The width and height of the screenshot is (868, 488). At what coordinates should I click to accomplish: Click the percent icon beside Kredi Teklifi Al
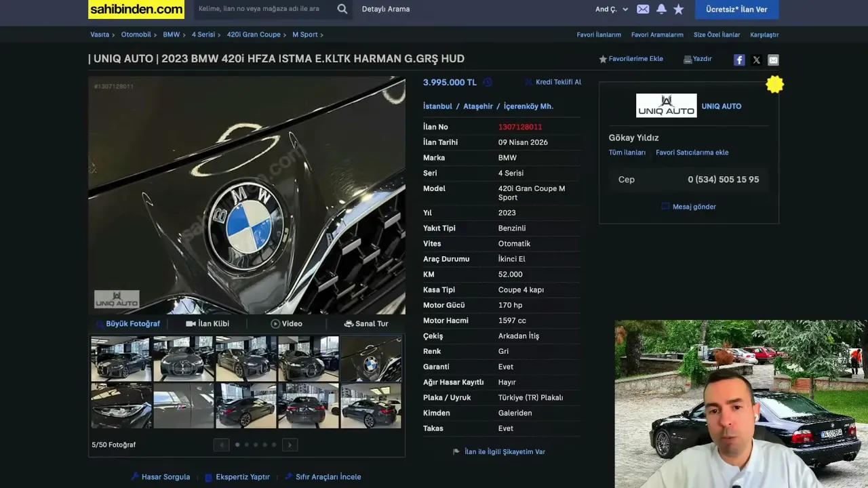pyautogui.click(x=529, y=82)
